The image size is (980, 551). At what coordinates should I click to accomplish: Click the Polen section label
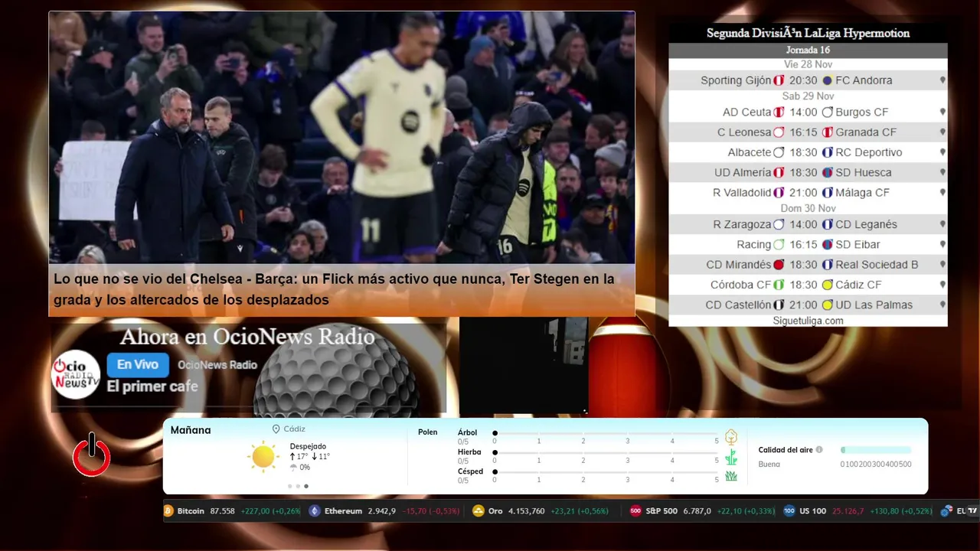[x=428, y=432]
